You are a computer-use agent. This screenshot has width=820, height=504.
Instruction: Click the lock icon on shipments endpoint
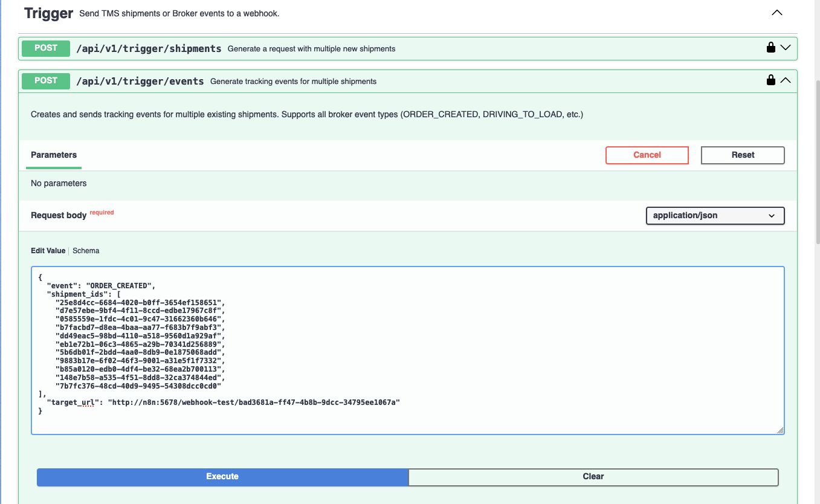point(770,48)
